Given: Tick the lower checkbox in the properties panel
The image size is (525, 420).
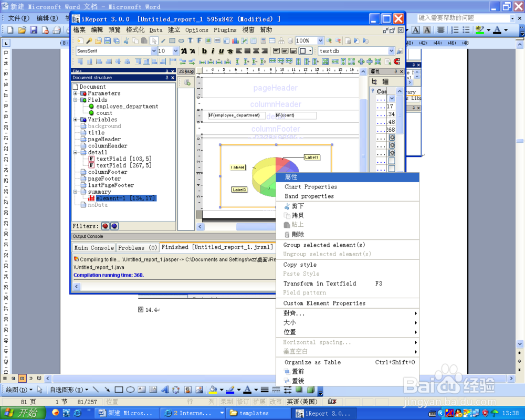Looking at the screenshot, I should pos(392,169).
